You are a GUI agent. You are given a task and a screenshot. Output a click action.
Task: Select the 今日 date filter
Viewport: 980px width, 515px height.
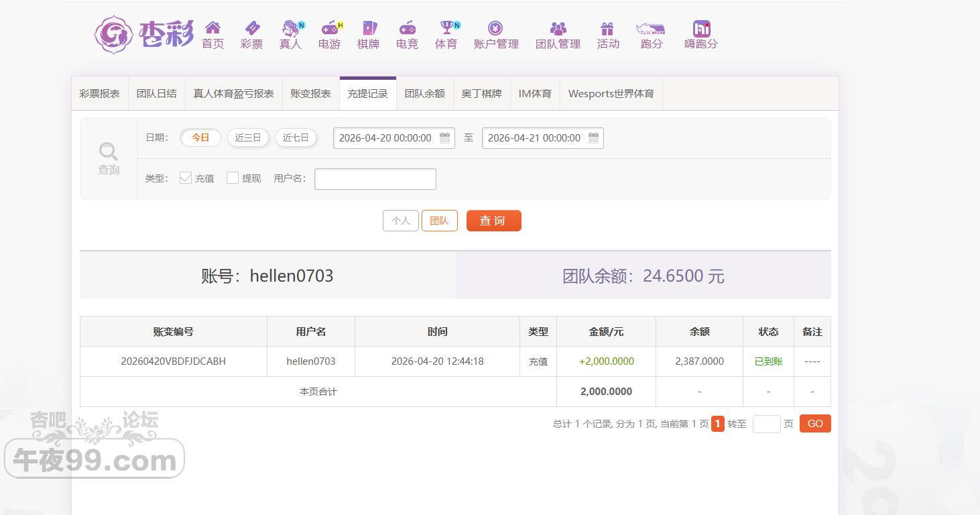(x=200, y=138)
